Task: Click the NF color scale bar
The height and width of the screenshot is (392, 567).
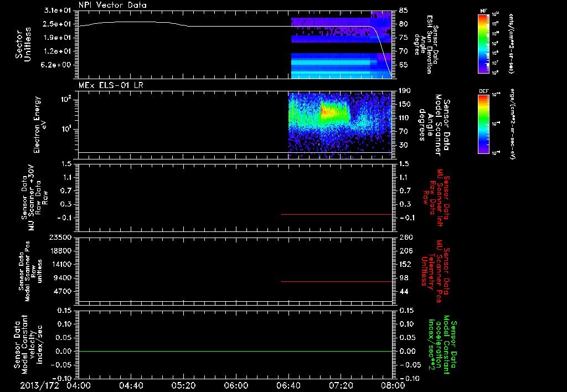Action: (484, 44)
